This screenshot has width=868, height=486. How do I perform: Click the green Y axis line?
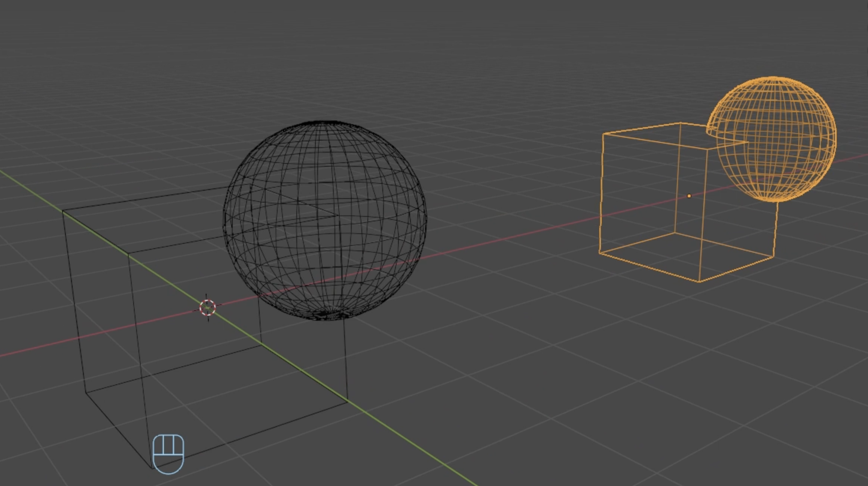(x=412, y=443)
